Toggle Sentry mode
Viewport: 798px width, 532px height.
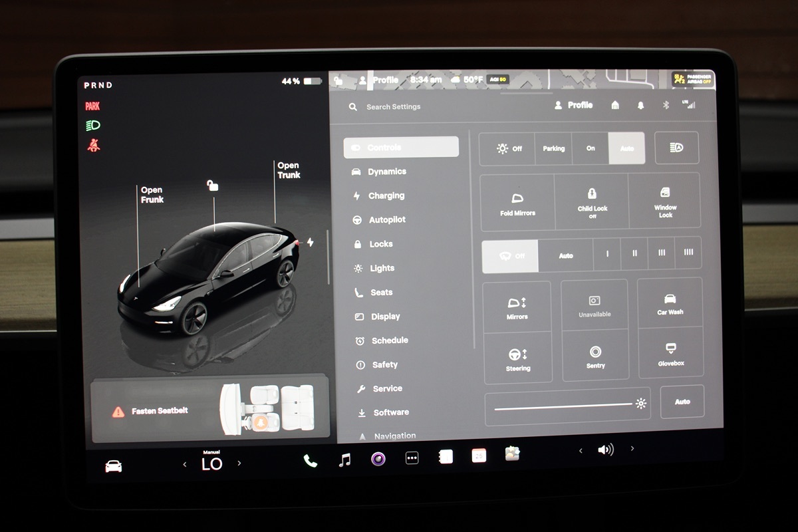point(595,357)
